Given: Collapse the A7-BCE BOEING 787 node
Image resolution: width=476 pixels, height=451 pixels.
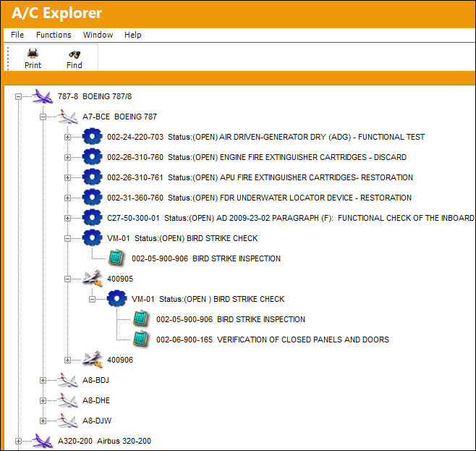Looking at the screenshot, I should [x=43, y=117].
